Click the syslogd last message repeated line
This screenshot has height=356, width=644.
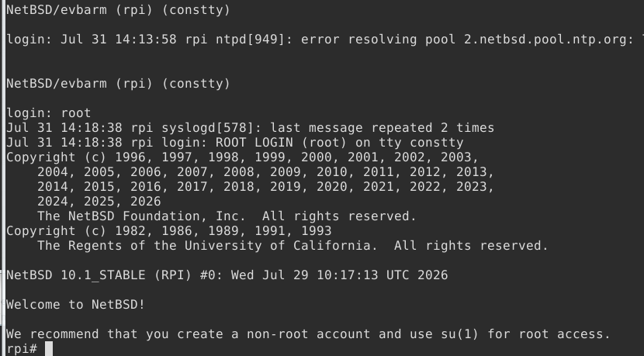pyautogui.click(x=250, y=128)
